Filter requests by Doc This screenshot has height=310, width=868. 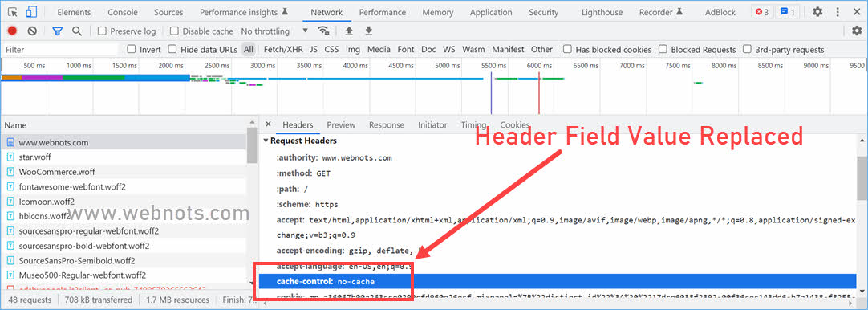click(428, 49)
